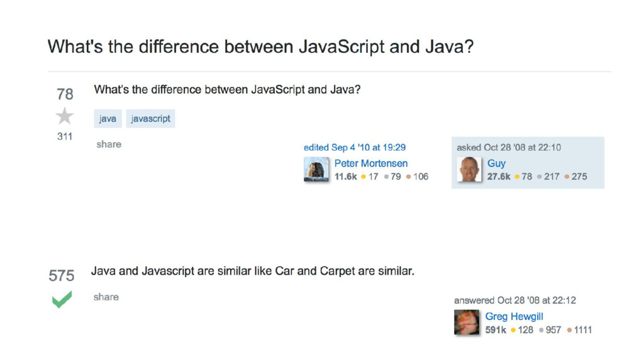Open Greg Hewgill's profile link
644x362 pixels.
pos(514,316)
